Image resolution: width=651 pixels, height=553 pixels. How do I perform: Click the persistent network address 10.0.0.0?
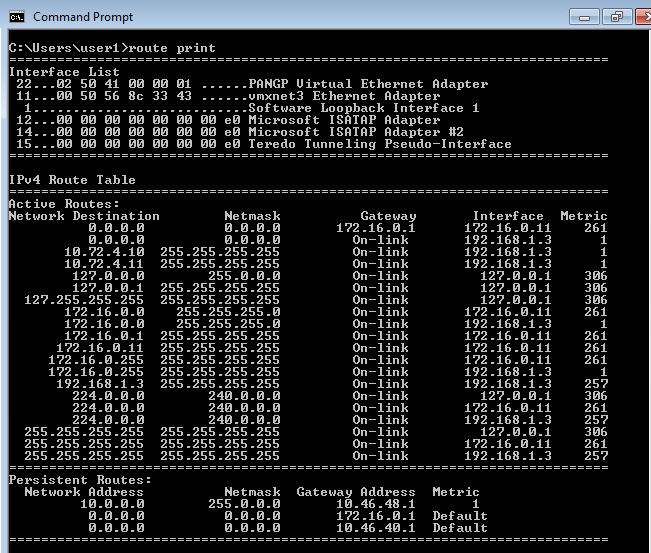pos(112,504)
